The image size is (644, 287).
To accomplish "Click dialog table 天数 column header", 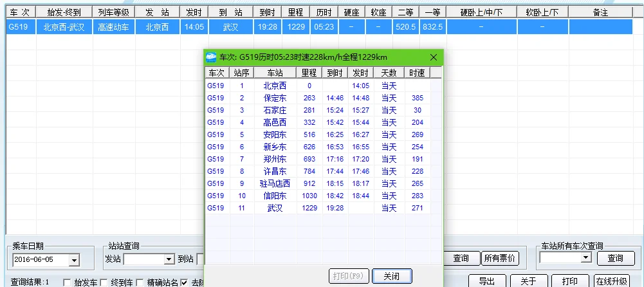I will (389, 73).
